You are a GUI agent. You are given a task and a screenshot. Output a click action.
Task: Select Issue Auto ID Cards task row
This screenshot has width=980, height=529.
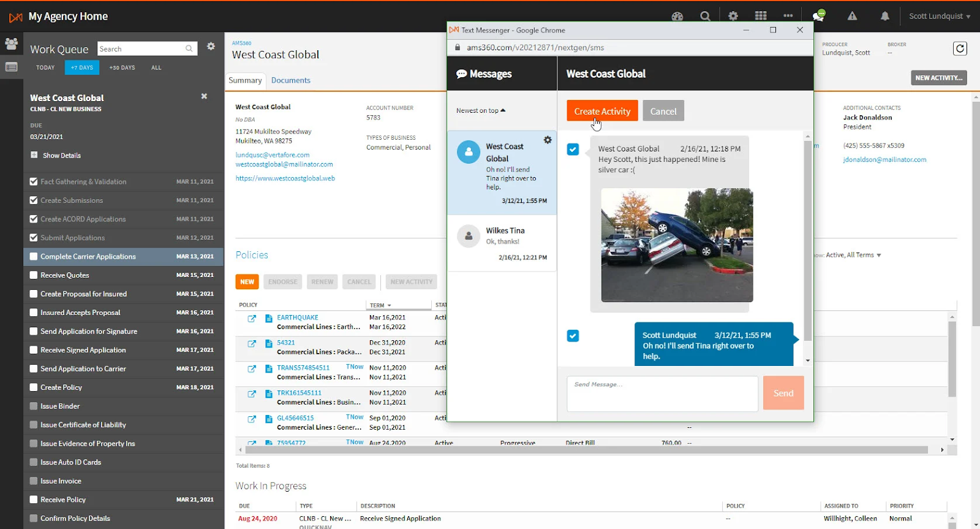[124, 462]
